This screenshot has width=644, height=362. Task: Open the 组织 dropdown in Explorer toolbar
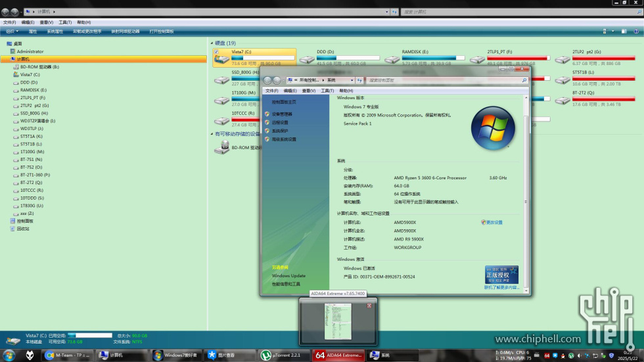coord(12,31)
